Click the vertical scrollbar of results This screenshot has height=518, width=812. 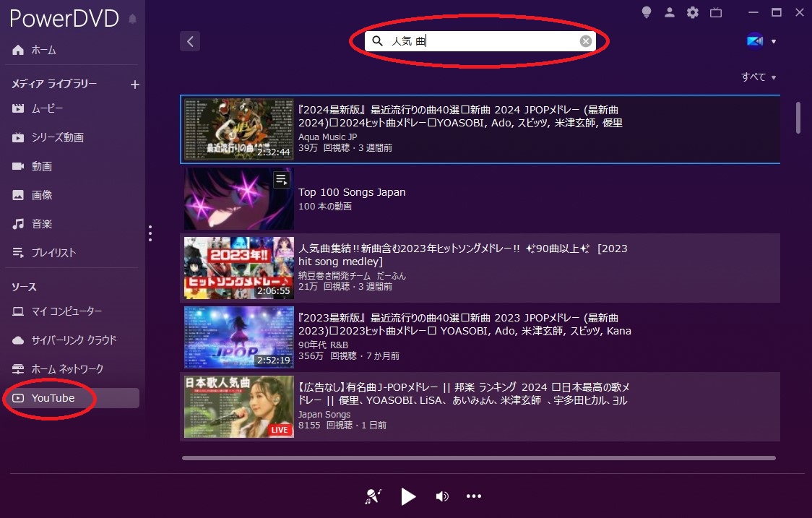point(798,118)
